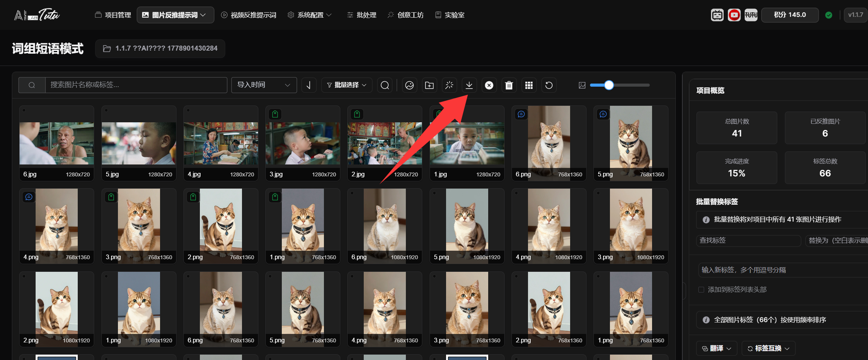Click the TUTU logo icon
Viewport: 868px width, 360px height.
pos(751,15)
